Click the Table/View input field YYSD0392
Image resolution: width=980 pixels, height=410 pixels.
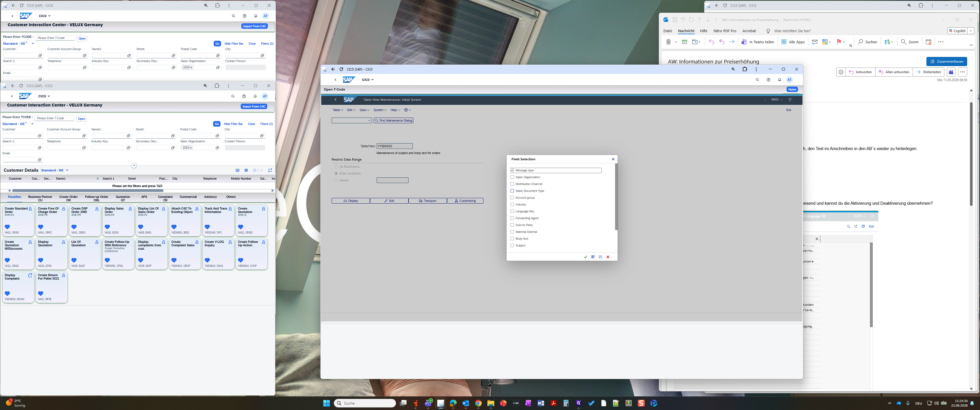pos(394,146)
